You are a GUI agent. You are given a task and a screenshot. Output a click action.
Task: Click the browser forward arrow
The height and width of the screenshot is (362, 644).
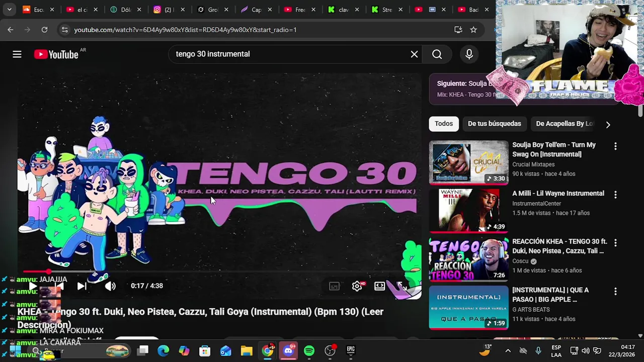(x=28, y=30)
